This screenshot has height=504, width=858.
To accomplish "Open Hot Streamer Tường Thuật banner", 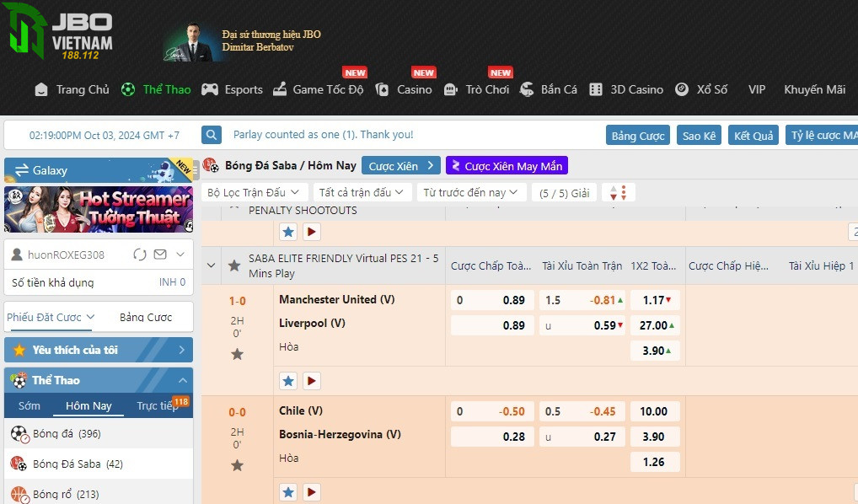I will (x=99, y=210).
